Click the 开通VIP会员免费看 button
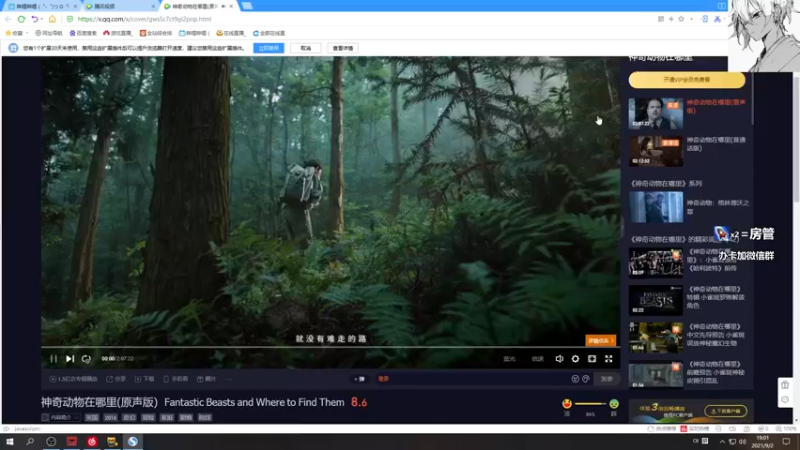 [687, 80]
